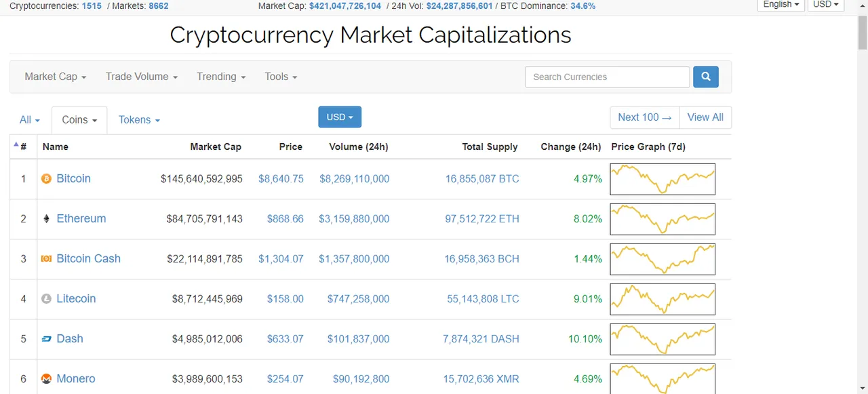The width and height of the screenshot is (868, 394).
Task: Click the rank sort arrow in # column
Action: 16,144
